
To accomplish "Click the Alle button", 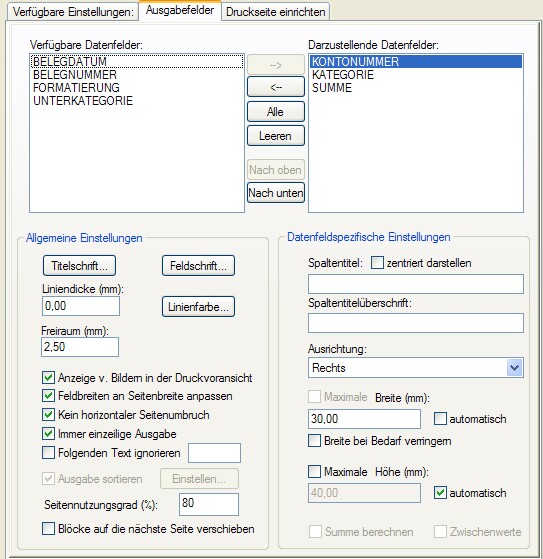I will [x=276, y=112].
